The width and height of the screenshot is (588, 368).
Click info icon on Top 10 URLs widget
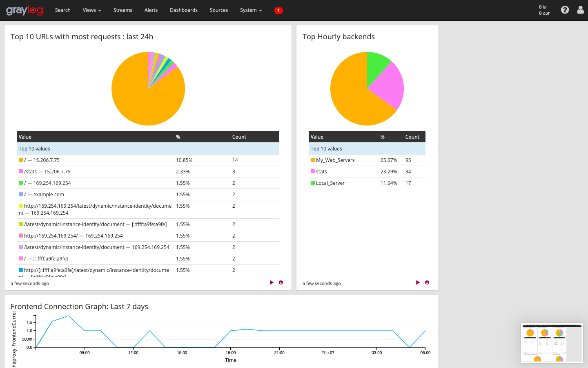(x=281, y=283)
